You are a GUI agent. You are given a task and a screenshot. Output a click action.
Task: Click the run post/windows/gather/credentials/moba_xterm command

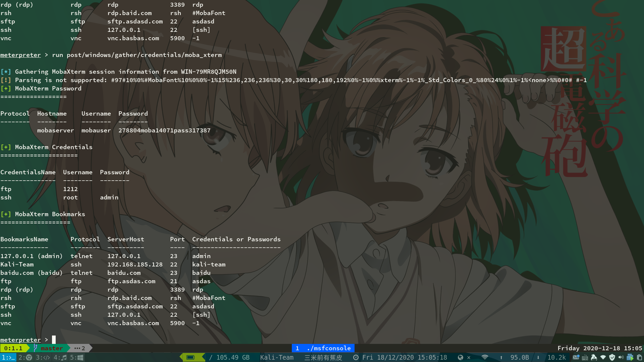click(137, 55)
